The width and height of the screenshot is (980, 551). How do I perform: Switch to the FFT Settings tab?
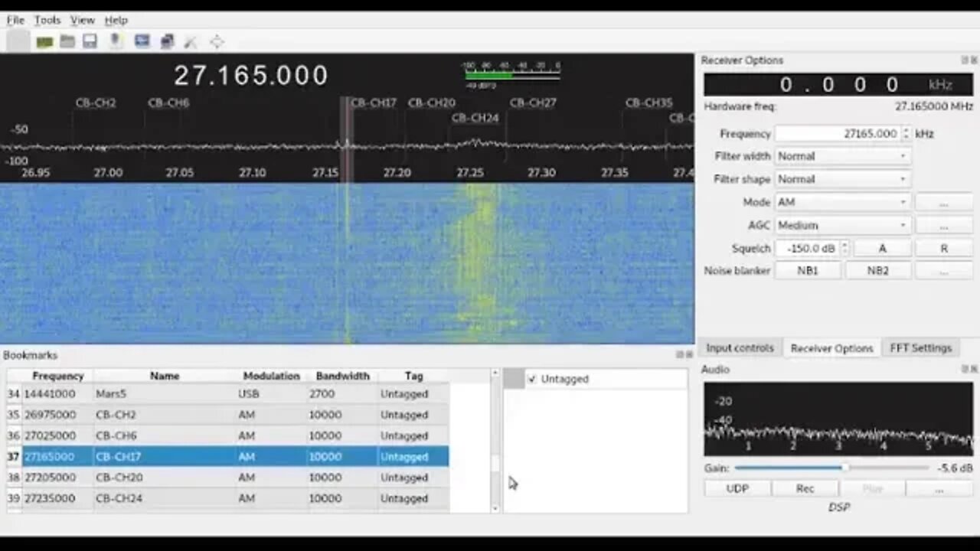(x=920, y=347)
